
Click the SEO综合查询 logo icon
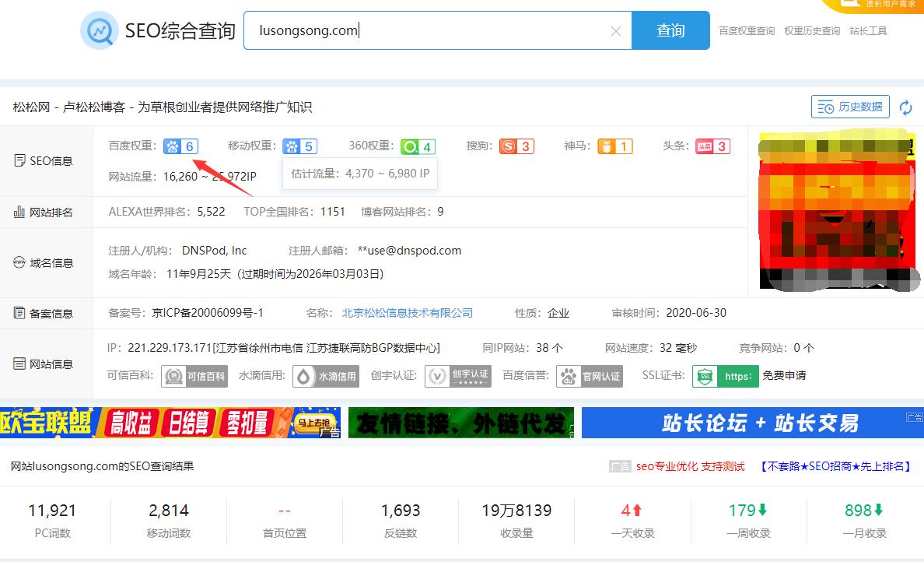click(x=99, y=30)
